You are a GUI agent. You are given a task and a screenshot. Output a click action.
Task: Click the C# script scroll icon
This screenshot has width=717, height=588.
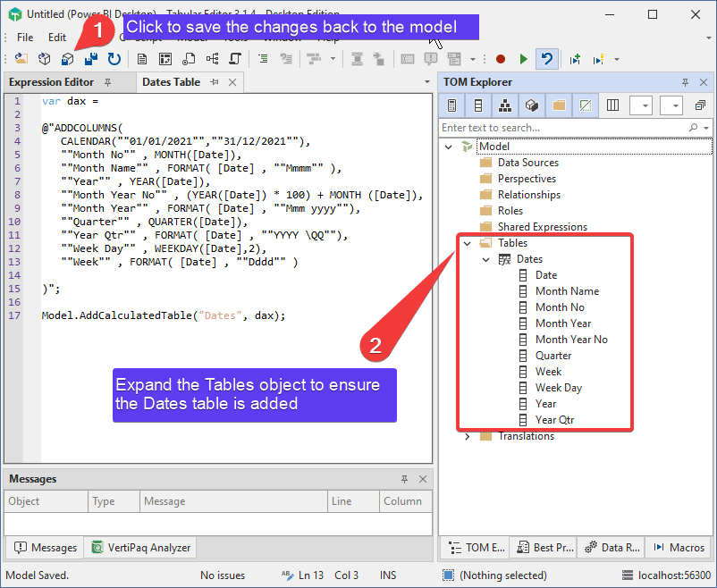click(x=235, y=58)
